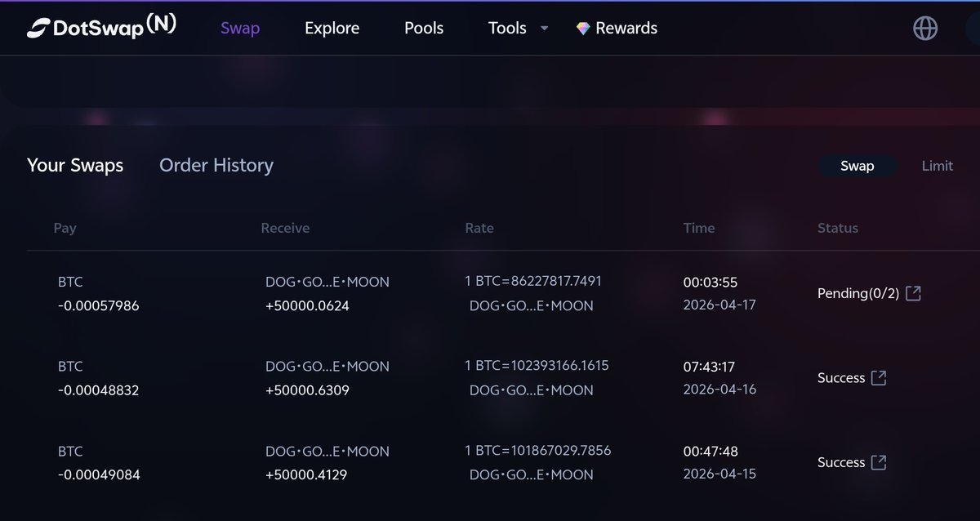Switch to Your Swaps tab
Screen dimensions: 980x521
(75, 166)
